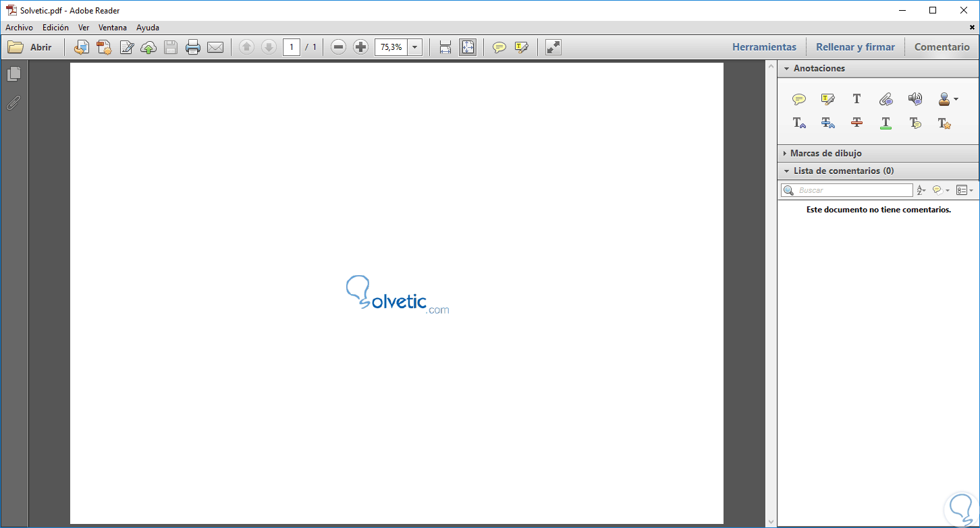Toggle fit one full page view
This screenshot has width=980, height=528.
pyautogui.click(x=468, y=47)
